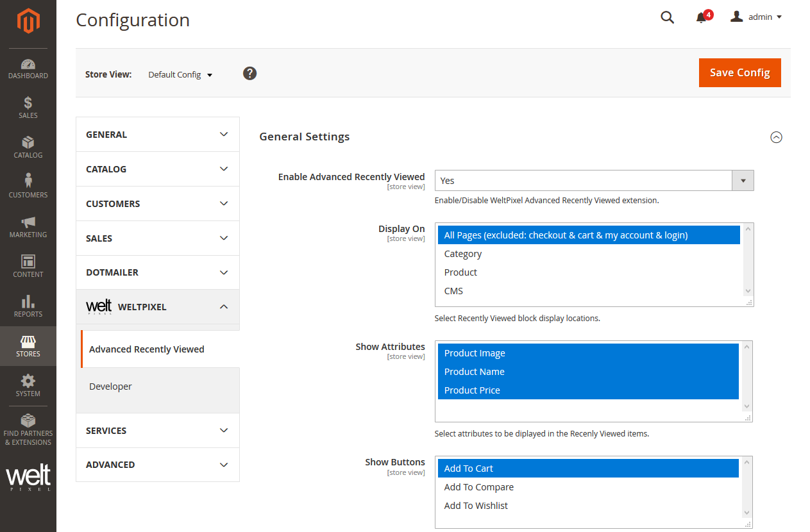Expand the CATALOG configuration section
The height and width of the screenshot is (532, 810).
pos(157,169)
